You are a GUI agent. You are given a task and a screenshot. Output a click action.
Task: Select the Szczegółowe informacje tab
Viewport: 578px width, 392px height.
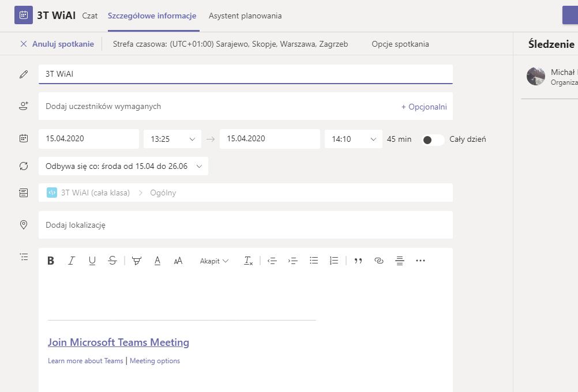[x=152, y=16]
